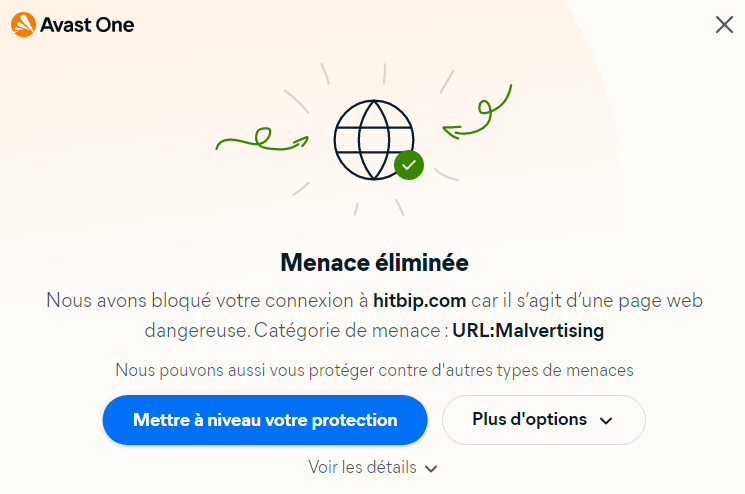The width and height of the screenshot is (745, 494).
Task: Click the word "dangereuse" in the description
Action: point(197,331)
